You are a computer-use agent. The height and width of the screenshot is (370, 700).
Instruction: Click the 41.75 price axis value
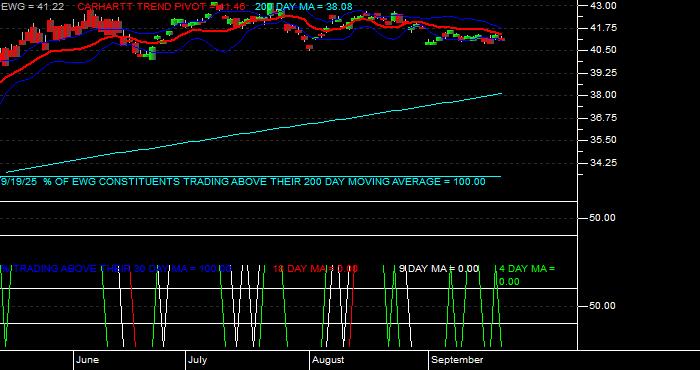click(603, 28)
